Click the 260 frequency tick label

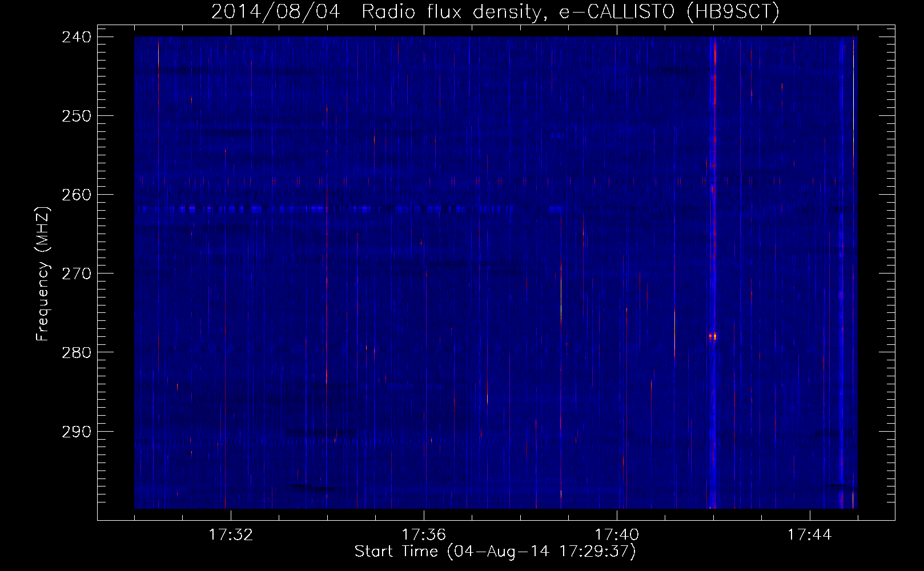[x=76, y=195]
